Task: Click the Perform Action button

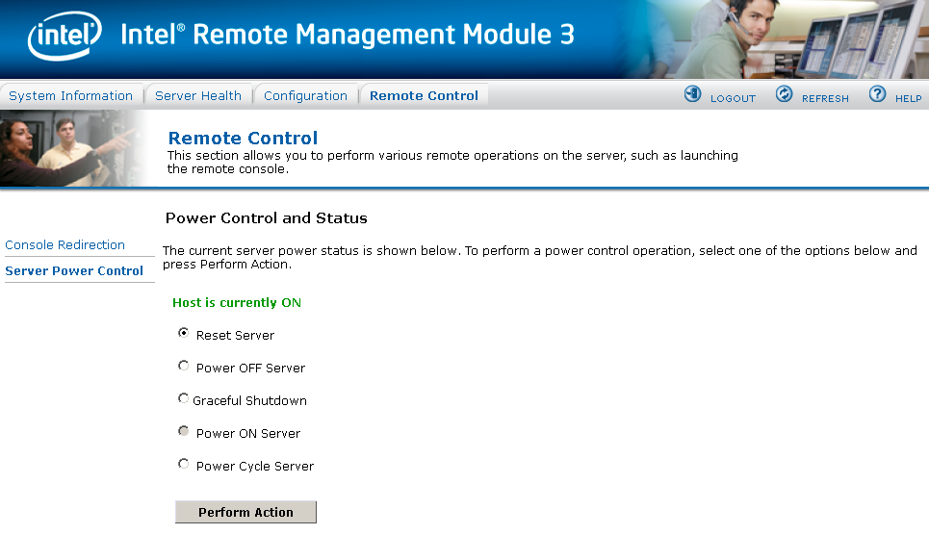Action: pyautogui.click(x=245, y=513)
